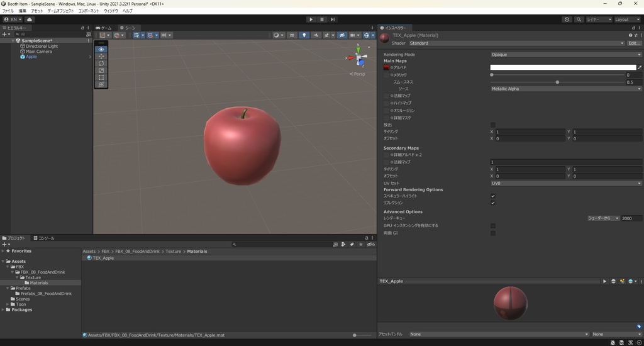Open the ウィンドウ (Window) menu

click(111, 11)
